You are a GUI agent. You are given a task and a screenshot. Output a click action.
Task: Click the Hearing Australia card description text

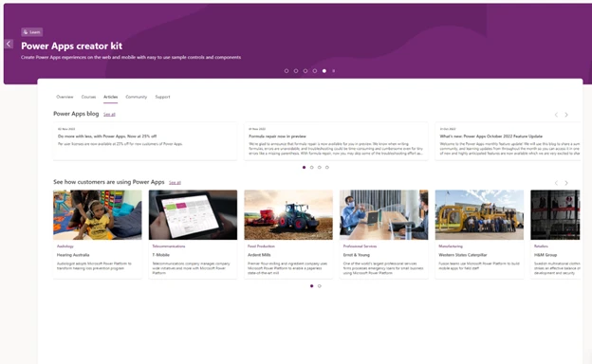[x=94, y=266]
